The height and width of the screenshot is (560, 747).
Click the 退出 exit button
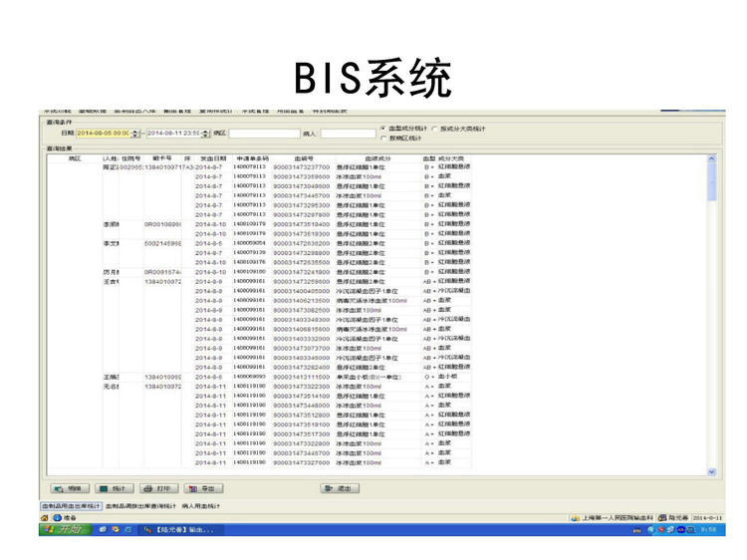(340, 488)
